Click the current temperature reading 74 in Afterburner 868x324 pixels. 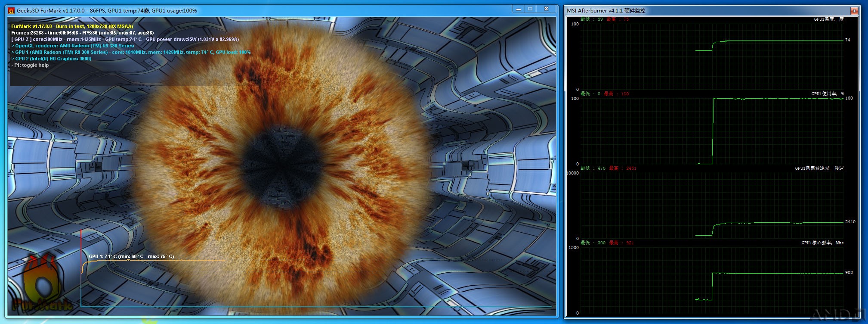click(x=847, y=40)
